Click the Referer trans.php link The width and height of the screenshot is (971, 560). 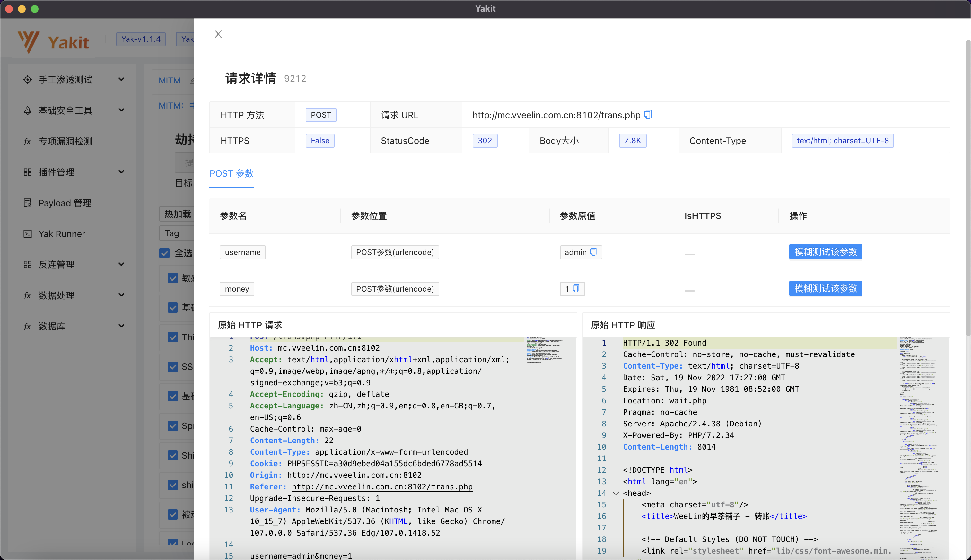[x=382, y=486]
